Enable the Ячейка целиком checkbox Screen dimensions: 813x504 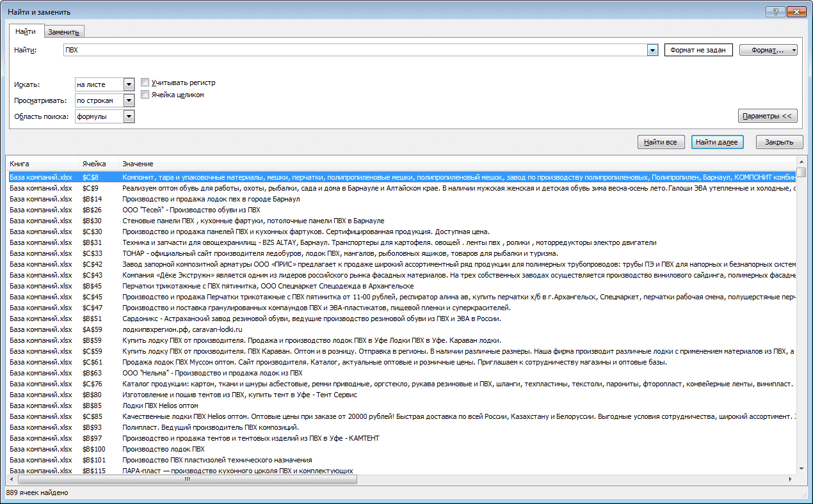point(145,95)
